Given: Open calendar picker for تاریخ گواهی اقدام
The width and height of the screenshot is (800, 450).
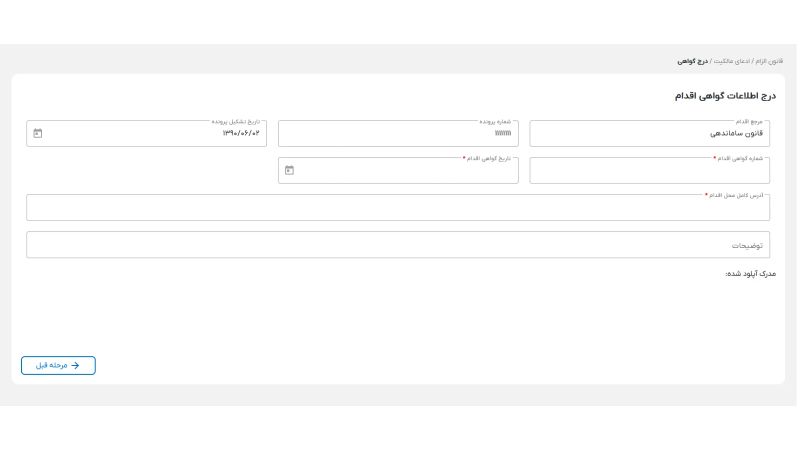Looking at the screenshot, I should pos(289,170).
